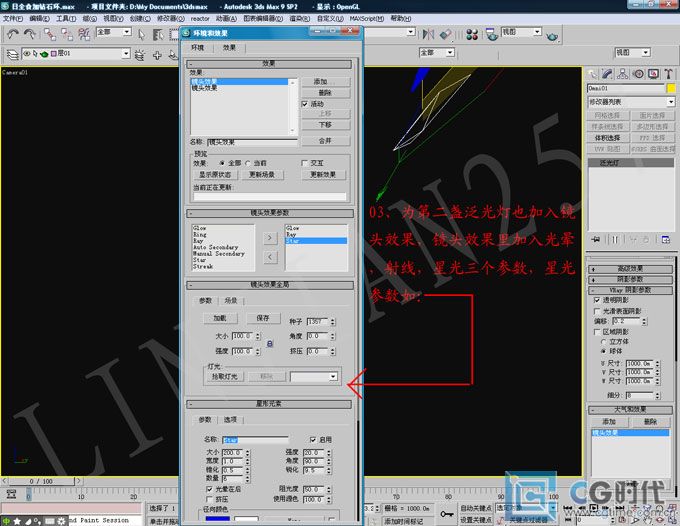This screenshot has height=526, width=680.
Task: Click the Align tool icon
Action: (445, 34)
